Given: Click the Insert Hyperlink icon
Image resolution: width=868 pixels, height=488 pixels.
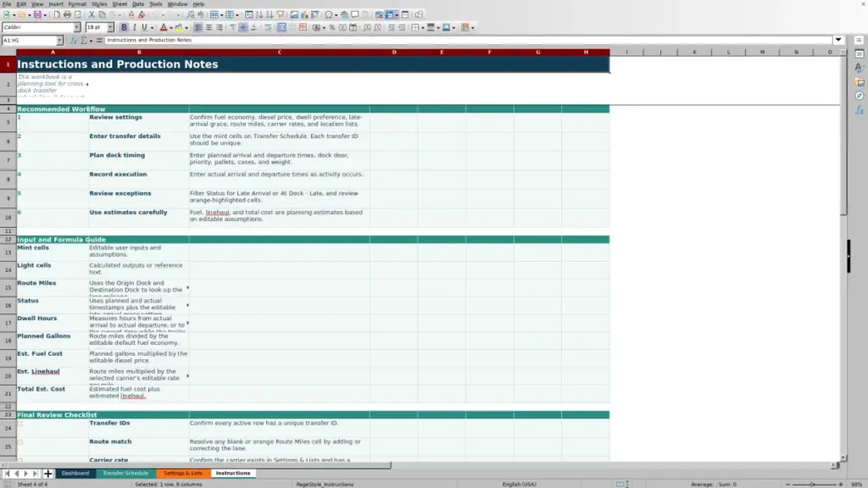Looking at the screenshot, I should pos(344,15).
